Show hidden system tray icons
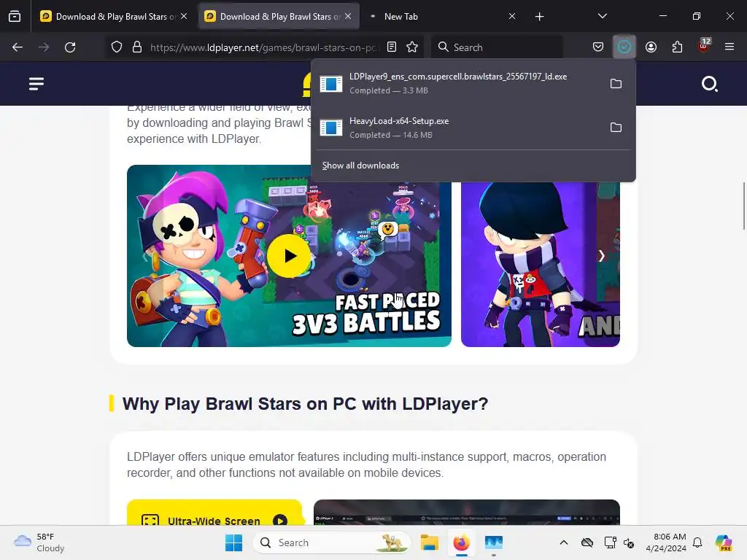Screen dimensions: 747x560 pyautogui.click(x=564, y=542)
